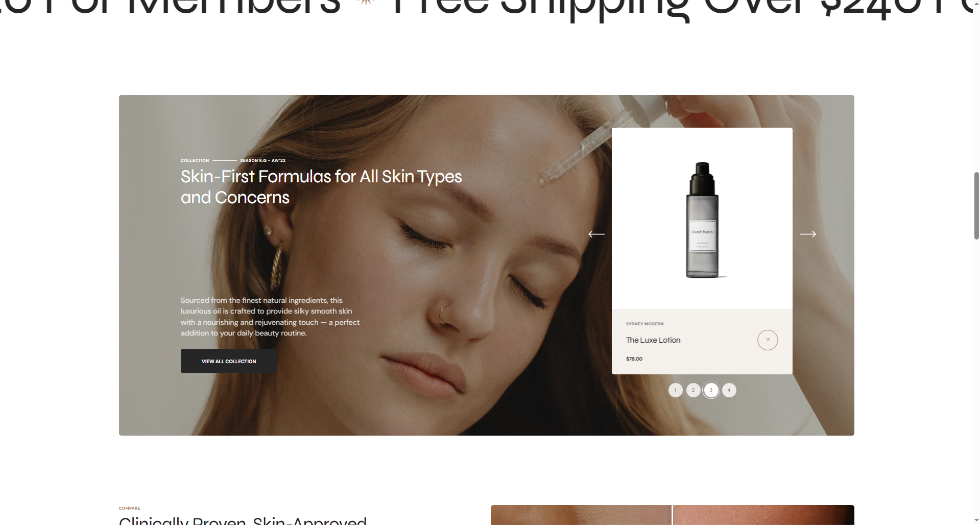The height and width of the screenshot is (525, 980).
Task: Select carousel page 3 dot
Action: (x=711, y=390)
